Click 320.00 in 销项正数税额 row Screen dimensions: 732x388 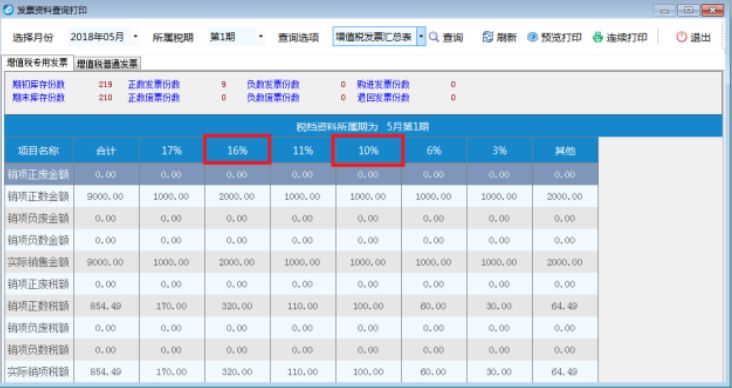point(237,306)
